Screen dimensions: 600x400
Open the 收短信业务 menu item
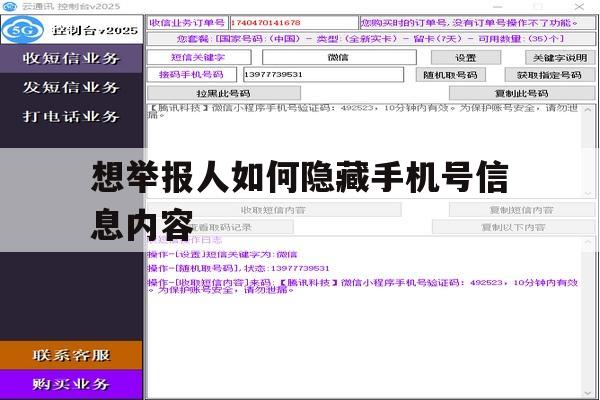pyautogui.click(x=71, y=59)
